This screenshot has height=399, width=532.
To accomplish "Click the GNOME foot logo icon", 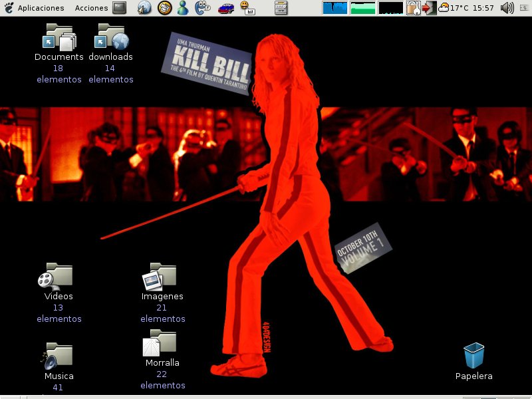I will 9,7.
